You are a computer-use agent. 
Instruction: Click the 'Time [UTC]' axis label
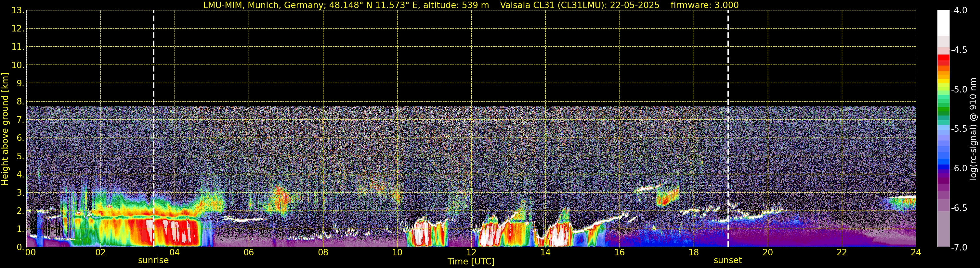pyautogui.click(x=471, y=262)
